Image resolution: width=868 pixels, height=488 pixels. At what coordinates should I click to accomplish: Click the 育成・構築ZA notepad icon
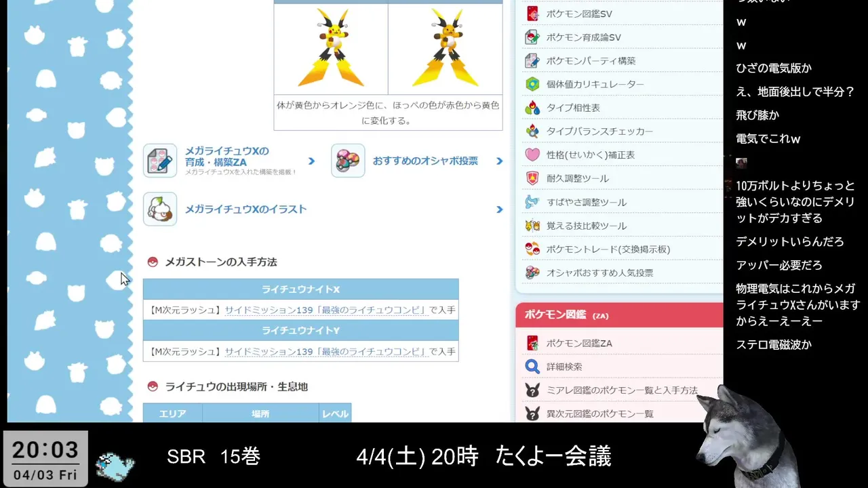pos(160,161)
